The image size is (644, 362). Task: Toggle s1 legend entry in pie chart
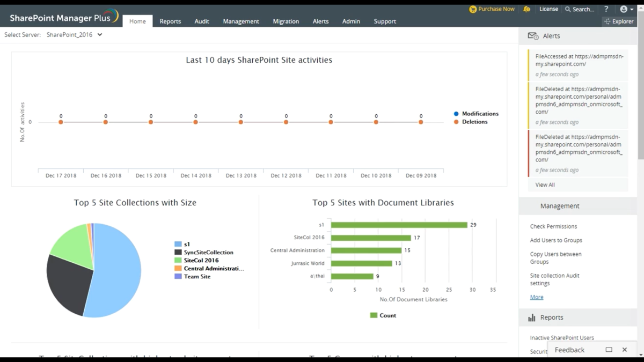pyautogui.click(x=182, y=244)
